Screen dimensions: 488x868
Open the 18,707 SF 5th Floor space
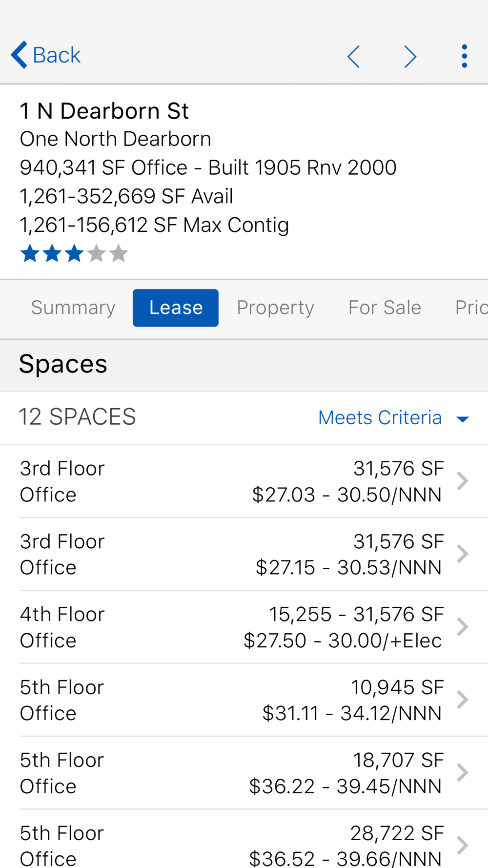click(244, 773)
